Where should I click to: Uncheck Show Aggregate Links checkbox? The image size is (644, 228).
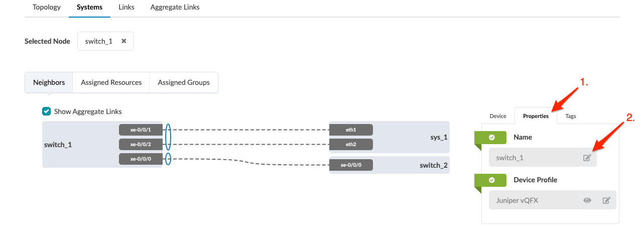coord(47,111)
